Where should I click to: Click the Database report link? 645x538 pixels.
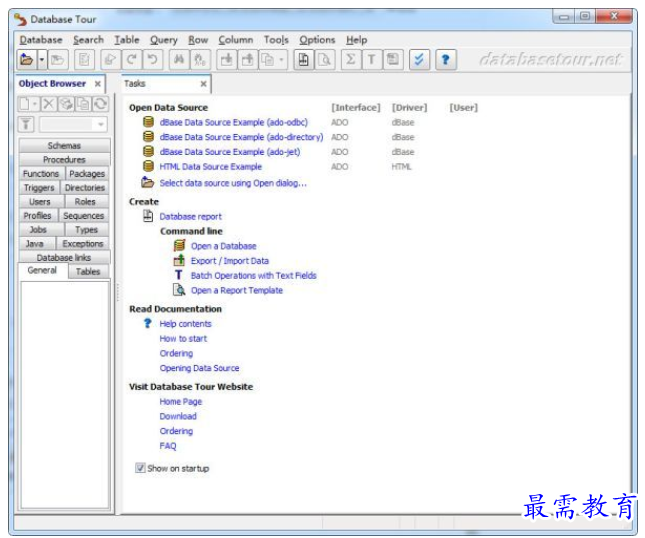pyautogui.click(x=190, y=216)
